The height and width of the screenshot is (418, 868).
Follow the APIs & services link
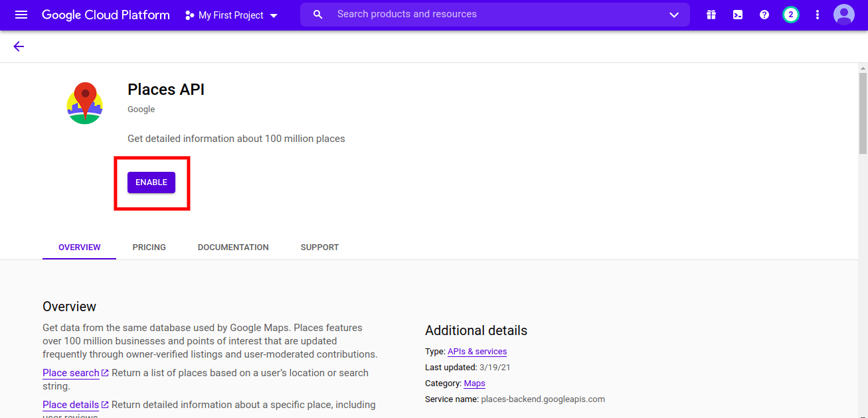point(477,352)
